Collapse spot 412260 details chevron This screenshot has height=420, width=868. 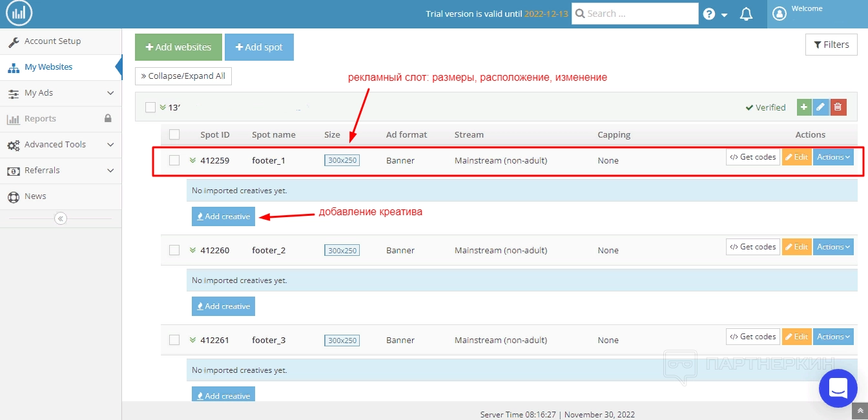tap(192, 250)
